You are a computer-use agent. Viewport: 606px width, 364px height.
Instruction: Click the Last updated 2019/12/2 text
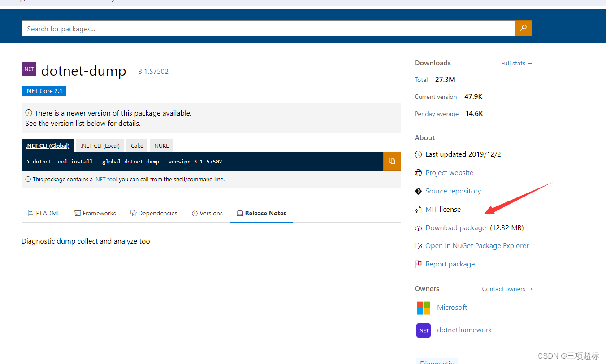(463, 154)
